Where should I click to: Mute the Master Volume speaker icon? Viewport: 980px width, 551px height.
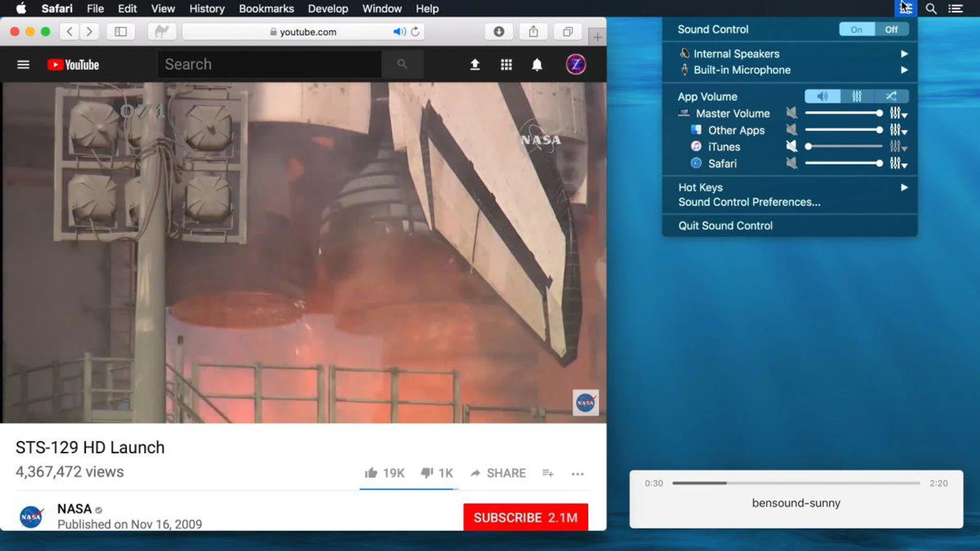pyautogui.click(x=791, y=113)
